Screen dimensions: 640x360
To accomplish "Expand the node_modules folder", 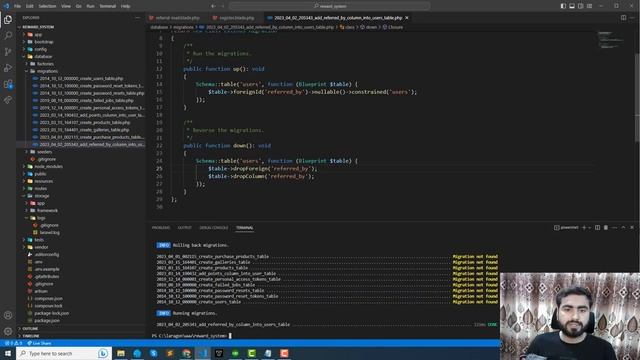I will (48, 167).
